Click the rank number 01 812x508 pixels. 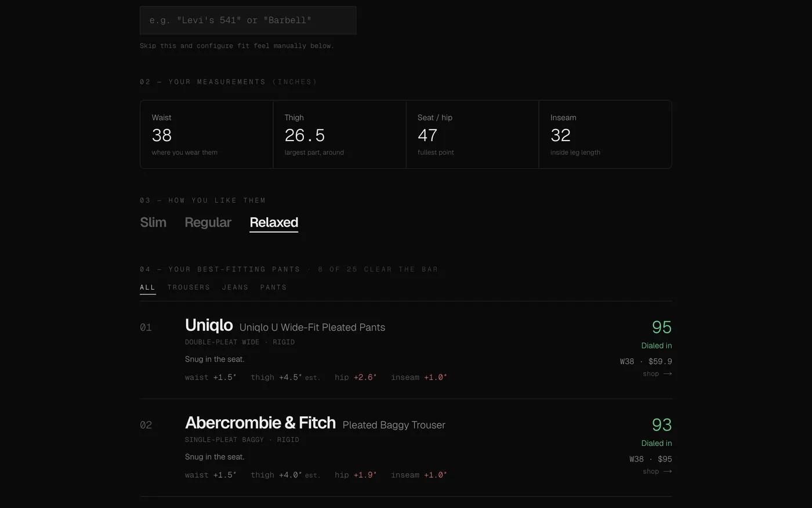pos(146,327)
